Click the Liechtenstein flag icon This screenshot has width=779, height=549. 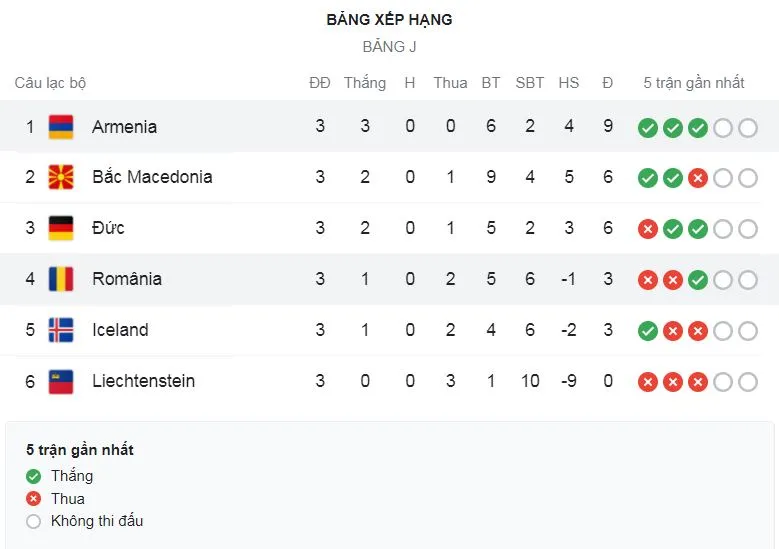click(x=61, y=381)
